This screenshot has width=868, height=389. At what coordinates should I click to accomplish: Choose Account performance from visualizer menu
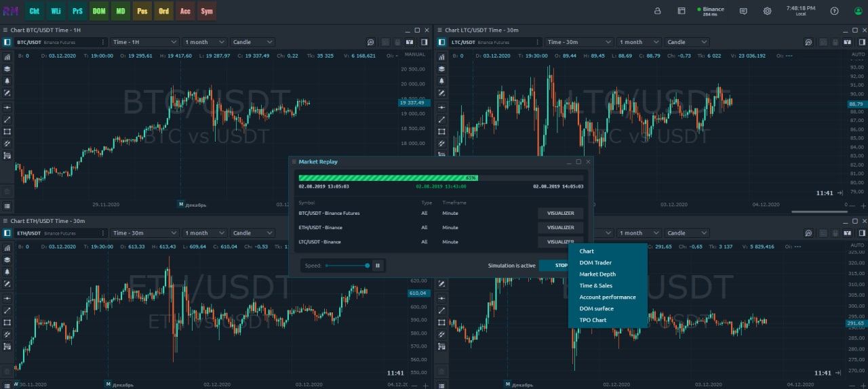click(x=608, y=298)
